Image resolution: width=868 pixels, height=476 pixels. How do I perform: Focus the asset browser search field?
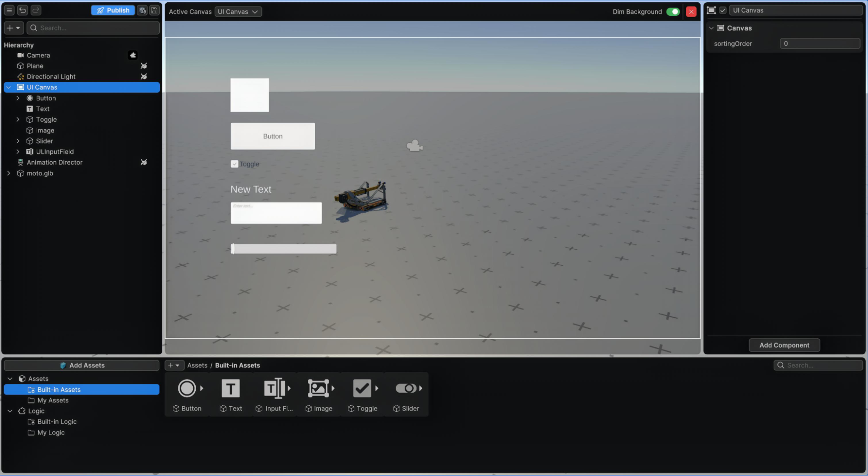(818, 366)
